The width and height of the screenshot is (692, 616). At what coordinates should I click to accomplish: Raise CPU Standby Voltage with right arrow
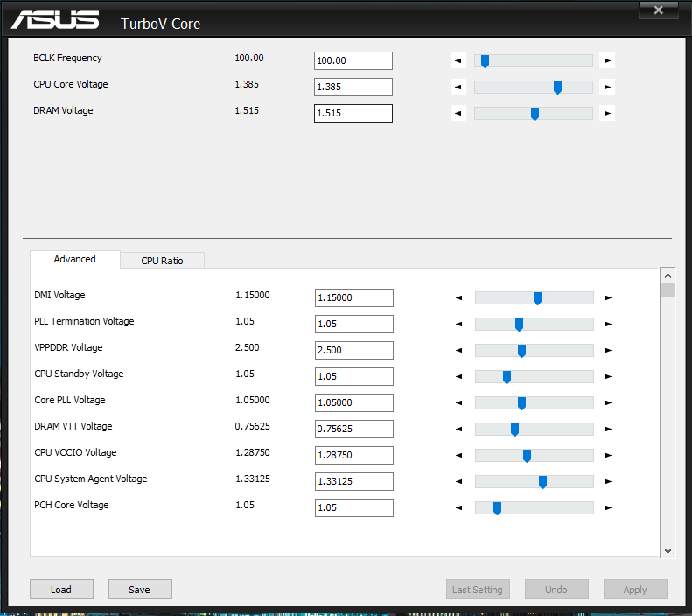click(x=608, y=376)
